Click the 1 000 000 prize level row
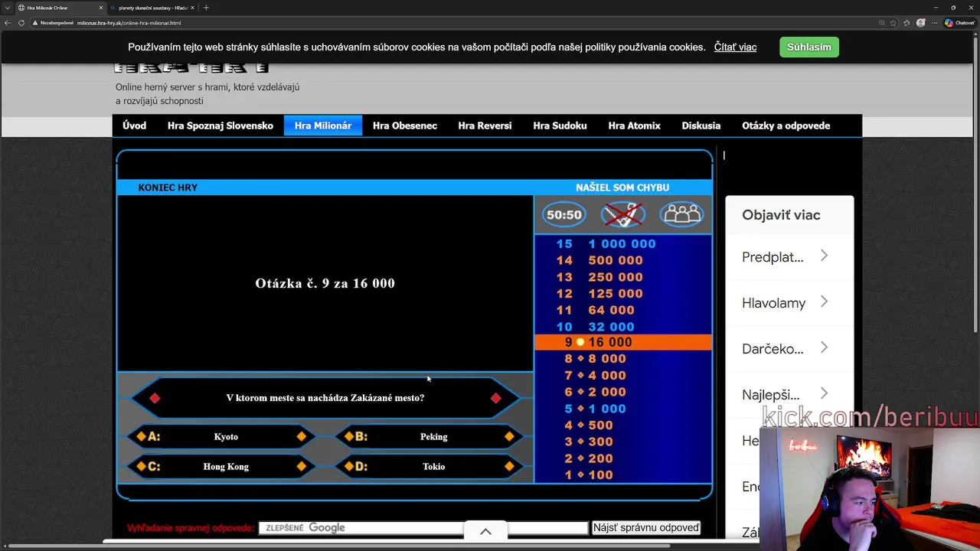 (x=622, y=243)
